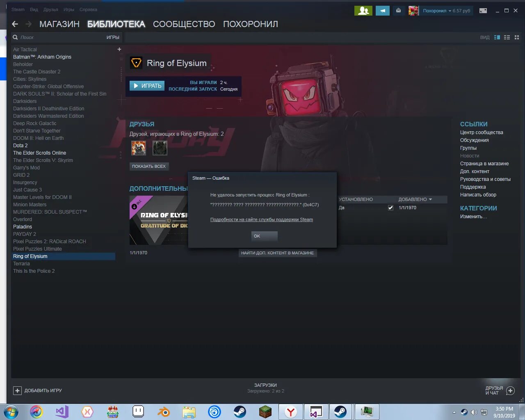525x420 pixels.
Task: Open Uplay from the taskbar
Action: 215,411
